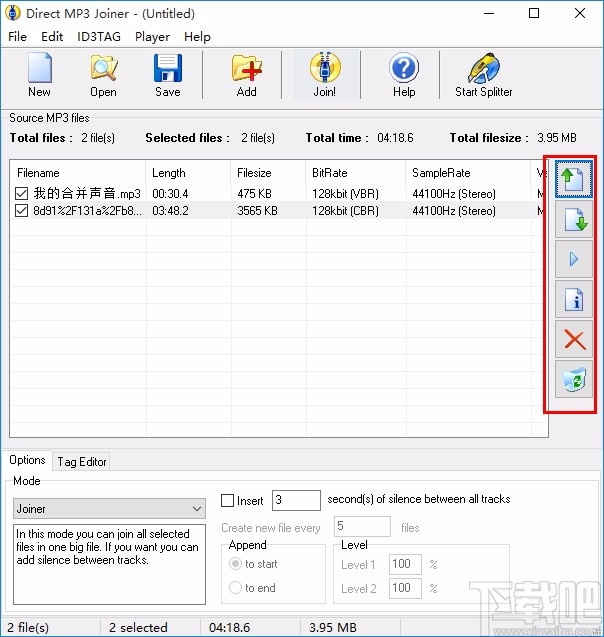This screenshot has height=637, width=604.
Task: Maximize the Direct MP3 Joiner window
Action: coord(534,13)
